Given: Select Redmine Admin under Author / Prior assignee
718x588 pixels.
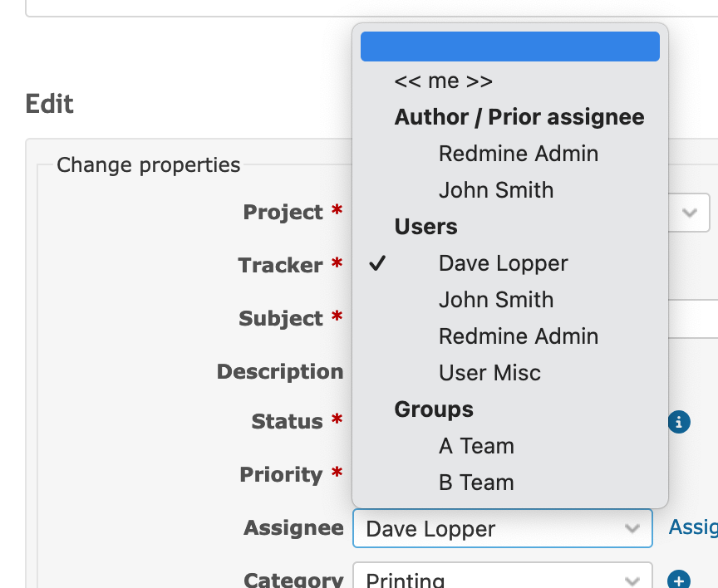Looking at the screenshot, I should click(518, 154).
